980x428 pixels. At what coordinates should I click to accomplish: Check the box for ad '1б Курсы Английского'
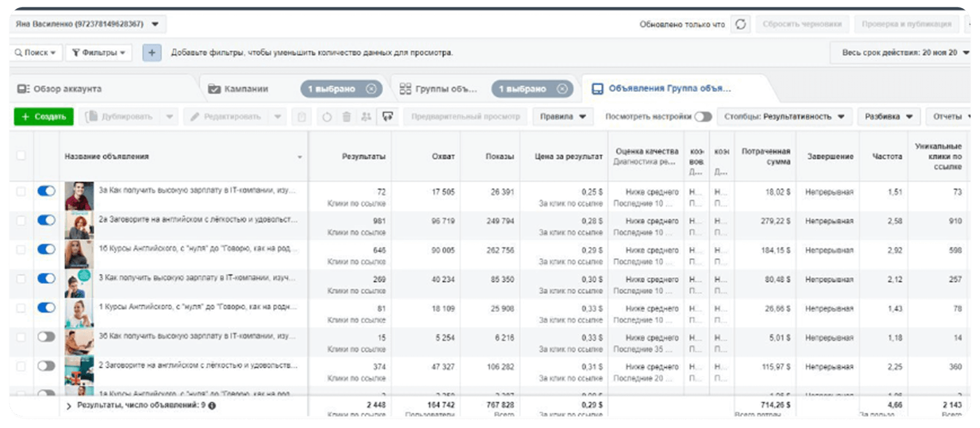(21, 250)
